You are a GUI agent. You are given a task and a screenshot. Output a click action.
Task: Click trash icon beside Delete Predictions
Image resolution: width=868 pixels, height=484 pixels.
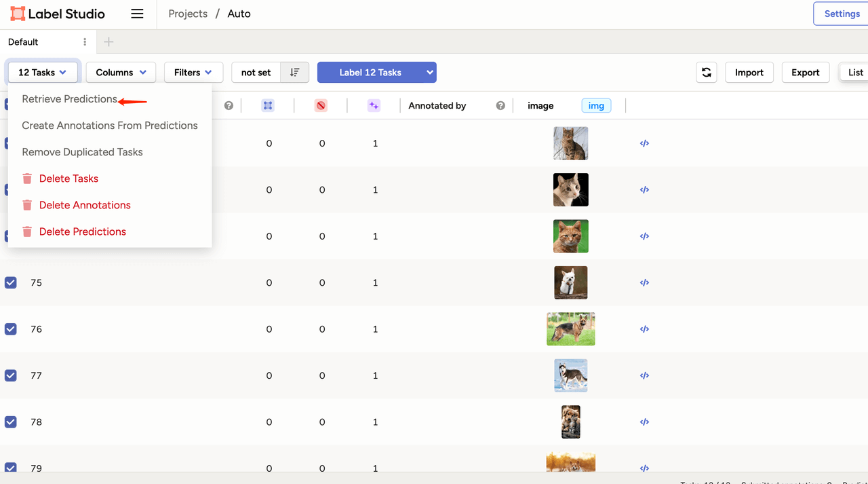pos(27,231)
